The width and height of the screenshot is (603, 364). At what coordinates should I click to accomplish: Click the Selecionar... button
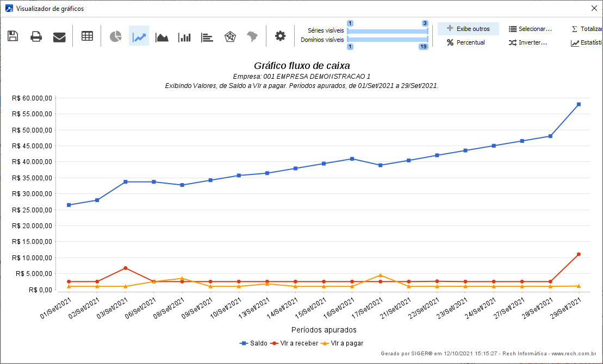[x=530, y=29]
